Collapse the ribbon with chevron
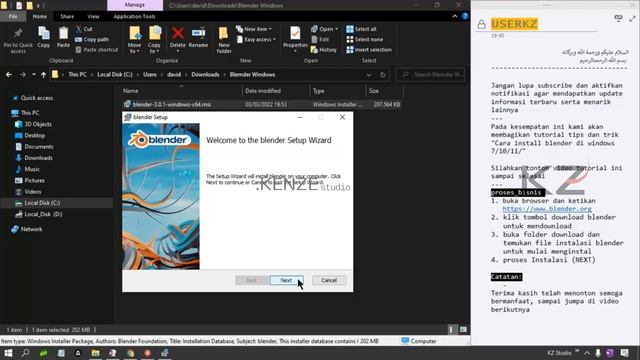 455,16
